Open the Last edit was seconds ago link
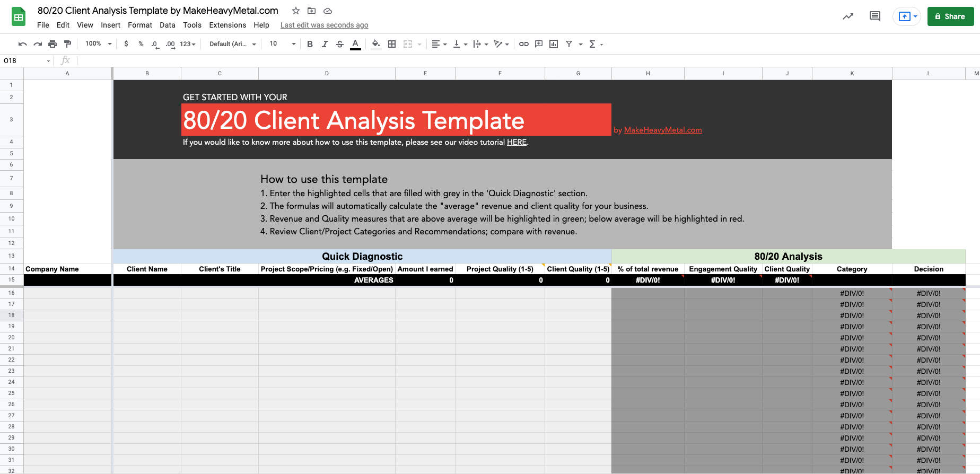This screenshot has height=474, width=980. click(324, 25)
